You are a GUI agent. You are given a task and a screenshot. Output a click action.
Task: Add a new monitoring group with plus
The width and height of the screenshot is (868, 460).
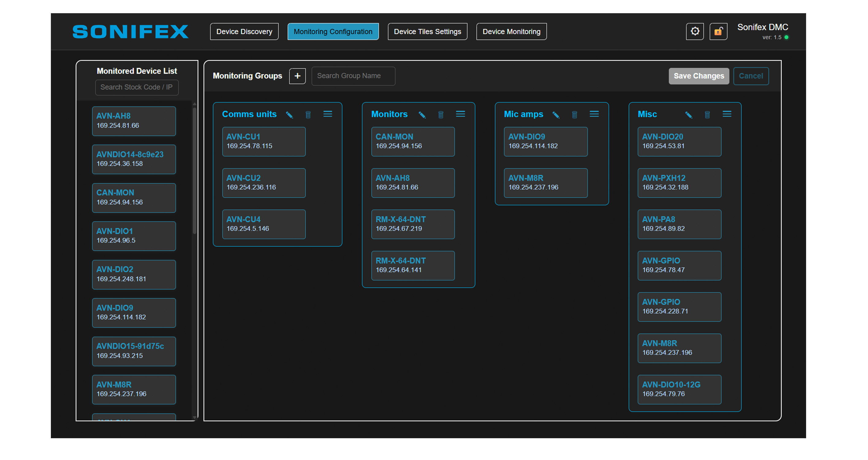297,76
